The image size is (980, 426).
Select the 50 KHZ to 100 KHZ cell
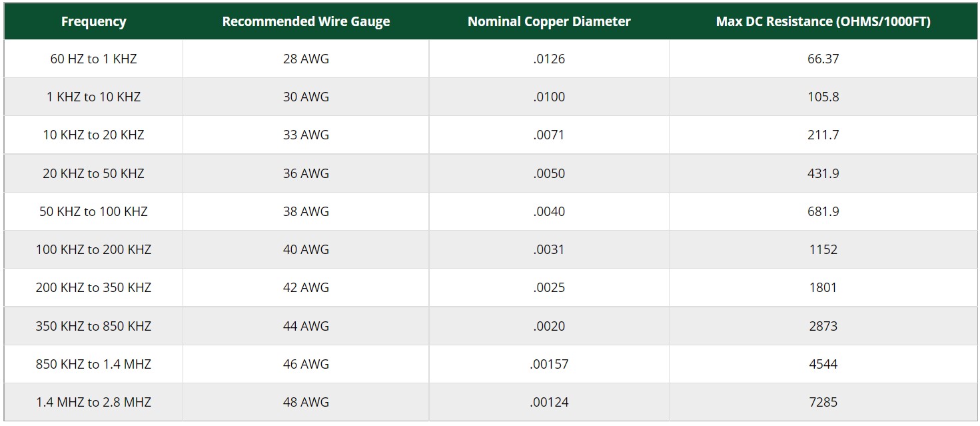click(93, 211)
